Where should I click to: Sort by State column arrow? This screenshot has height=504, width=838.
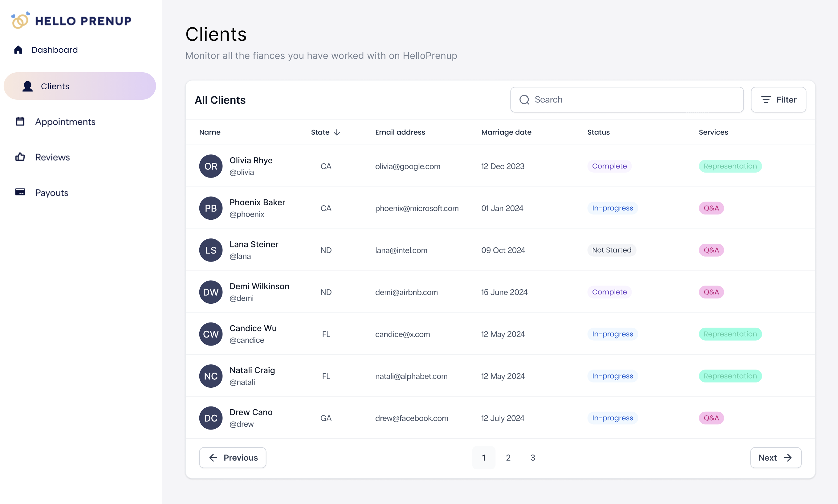(x=337, y=132)
